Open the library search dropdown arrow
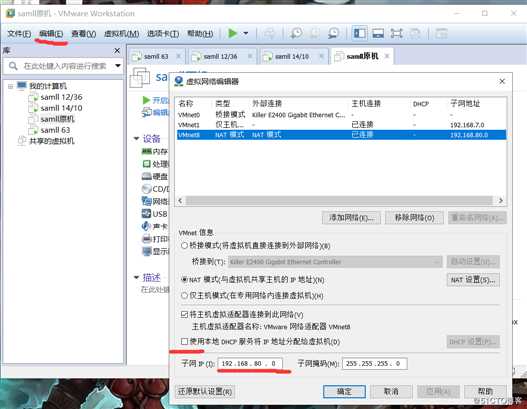This screenshot has height=409, width=527. tap(118, 66)
